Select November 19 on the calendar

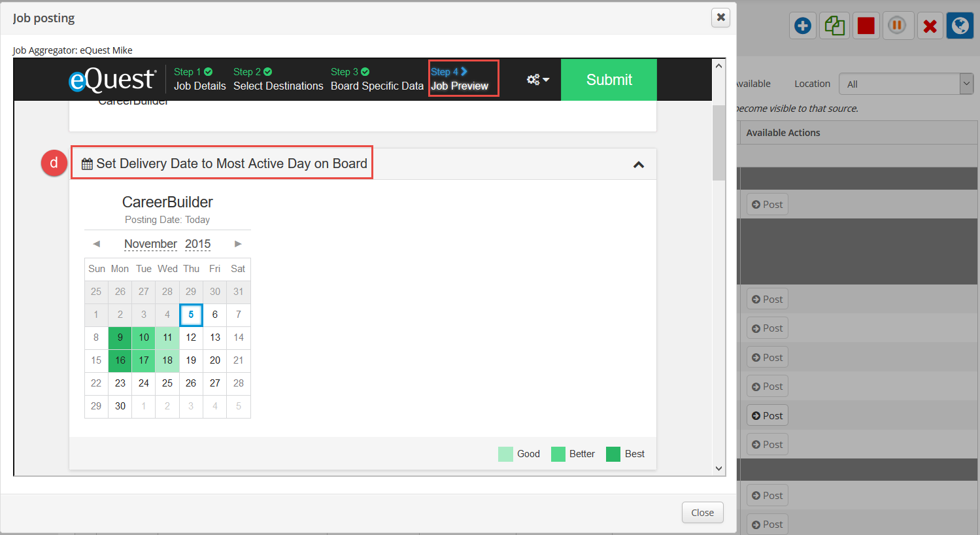tap(191, 360)
